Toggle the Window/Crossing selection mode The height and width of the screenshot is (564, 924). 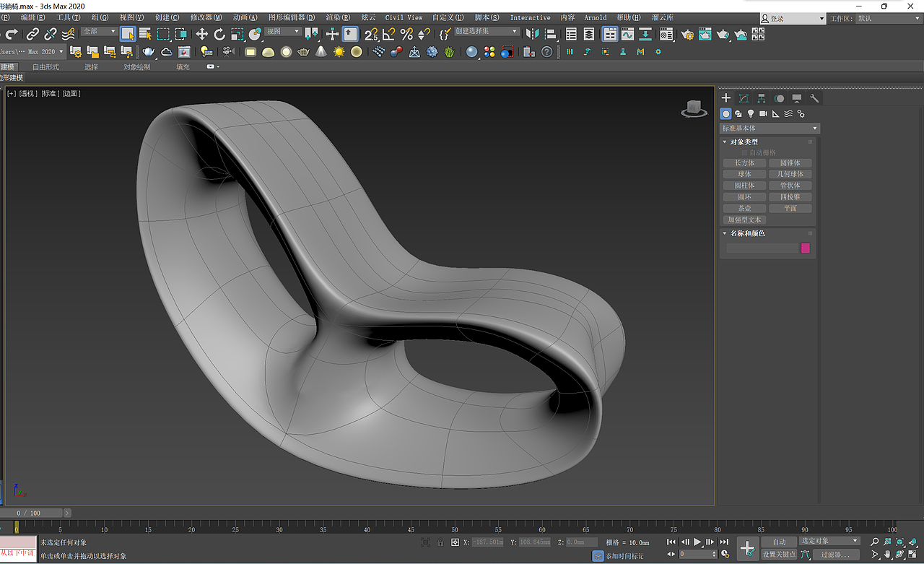click(x=181, y=34)
